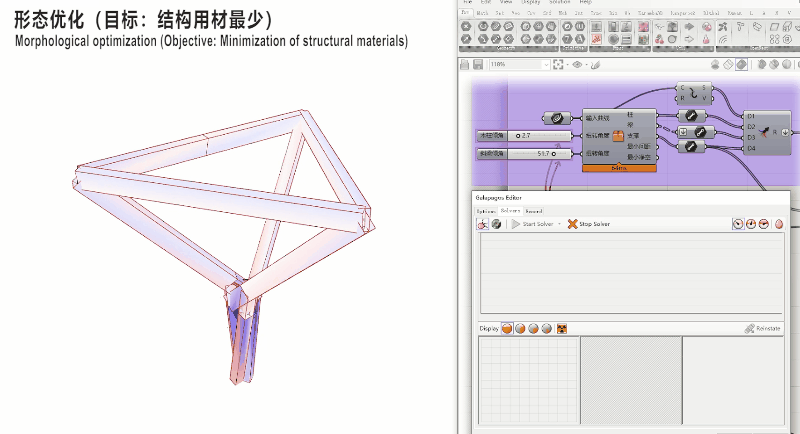Select the top wrench data-relay node
800x434 pixels.
(x=691, y=116)
